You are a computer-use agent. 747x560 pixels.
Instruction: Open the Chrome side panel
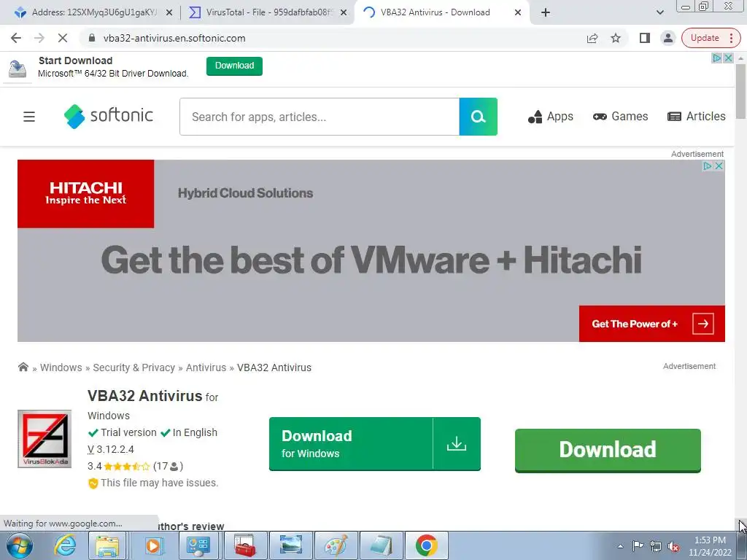(645, 38)
